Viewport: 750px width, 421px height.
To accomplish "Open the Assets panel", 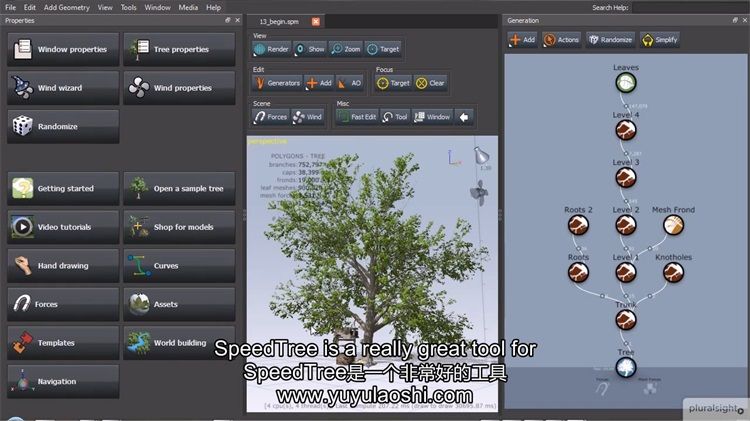I will 179,304.
